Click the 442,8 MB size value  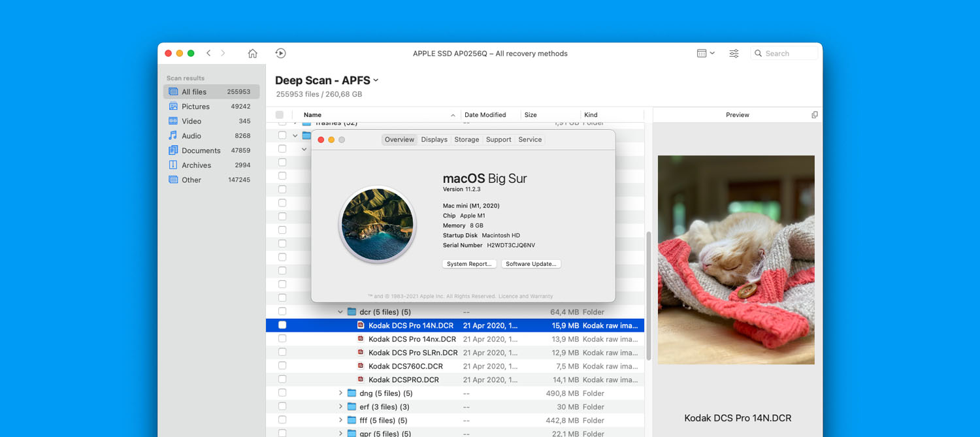click(561, 420)
